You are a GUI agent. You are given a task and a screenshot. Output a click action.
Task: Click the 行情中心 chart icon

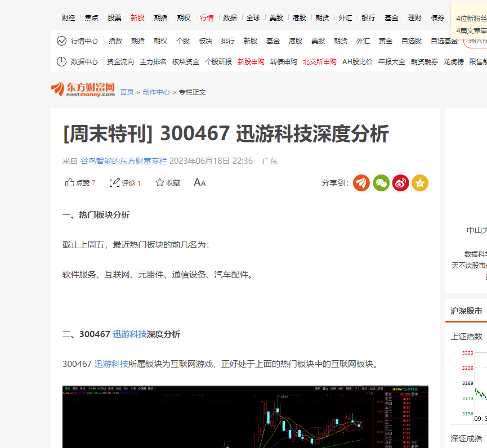(x=61, y=41)
